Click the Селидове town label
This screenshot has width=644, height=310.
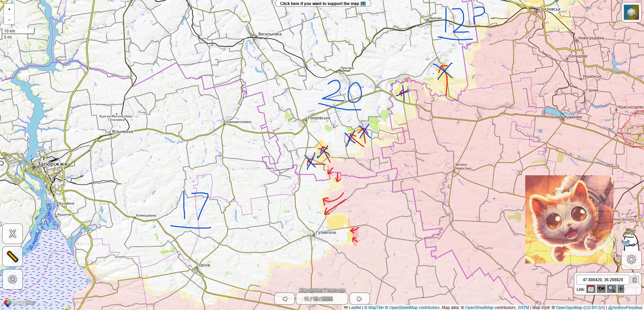coord(578,56)
